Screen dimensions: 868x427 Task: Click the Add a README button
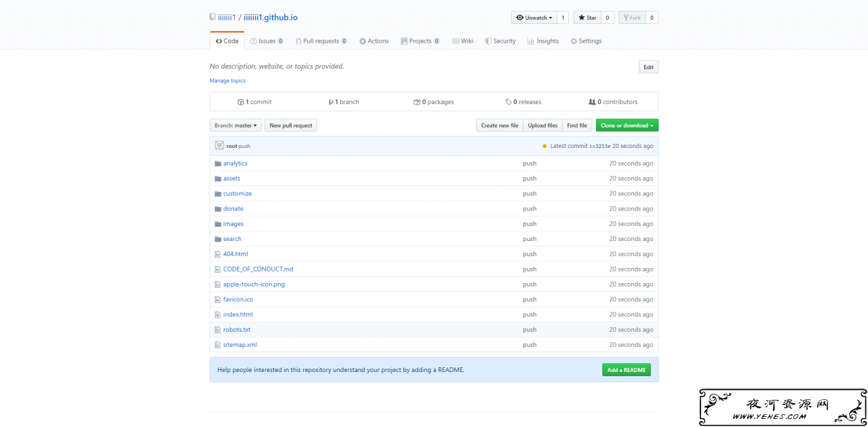[627, 370]
